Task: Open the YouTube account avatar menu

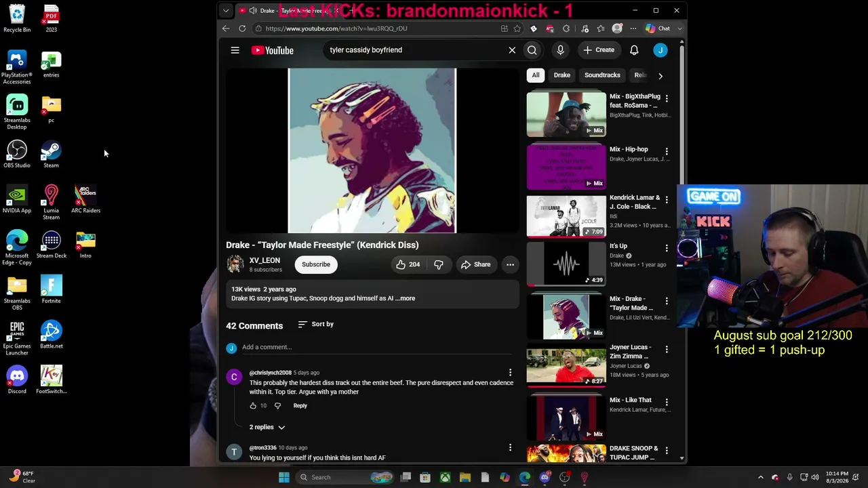Action: pos(660,50)
